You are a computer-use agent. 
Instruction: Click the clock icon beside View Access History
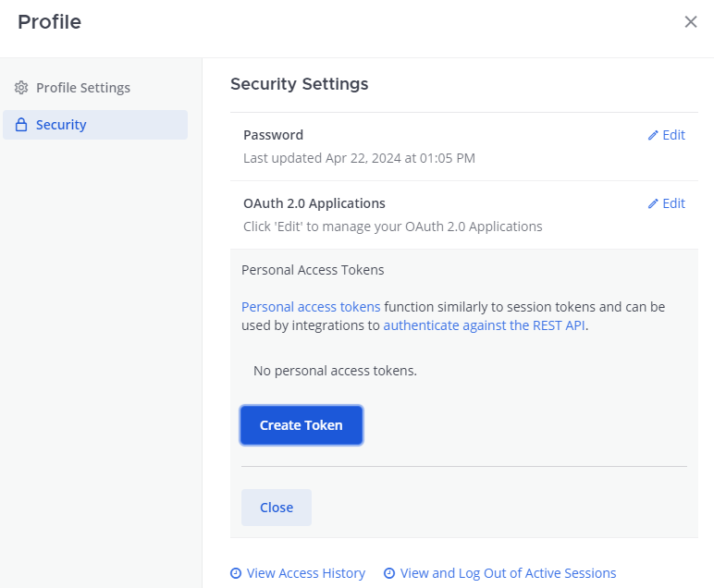pyautogui.click(x=236, y=573)
